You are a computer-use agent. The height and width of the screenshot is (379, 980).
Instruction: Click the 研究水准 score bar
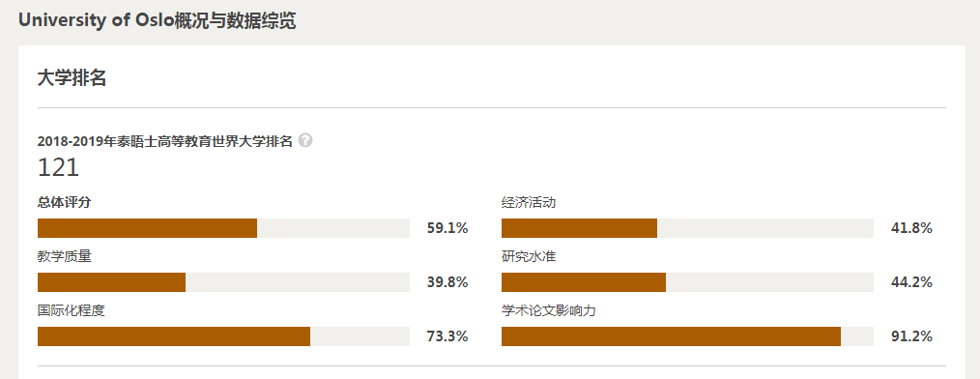coord(687,282)
